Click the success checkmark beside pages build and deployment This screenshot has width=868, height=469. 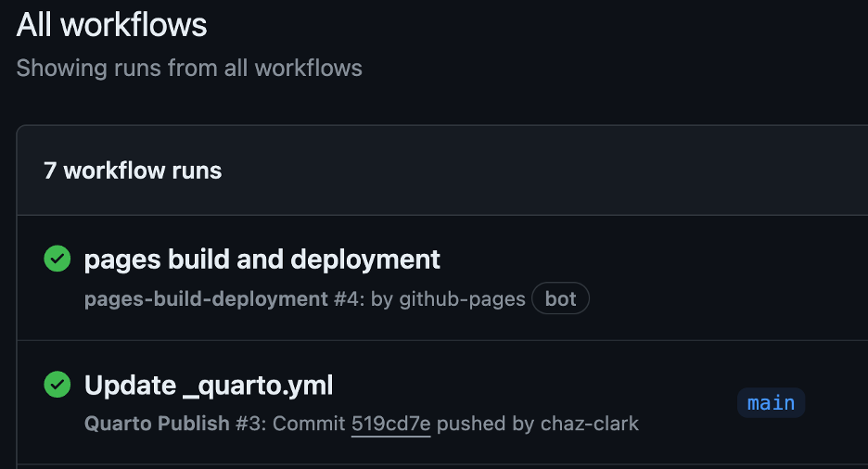(57, 260)
